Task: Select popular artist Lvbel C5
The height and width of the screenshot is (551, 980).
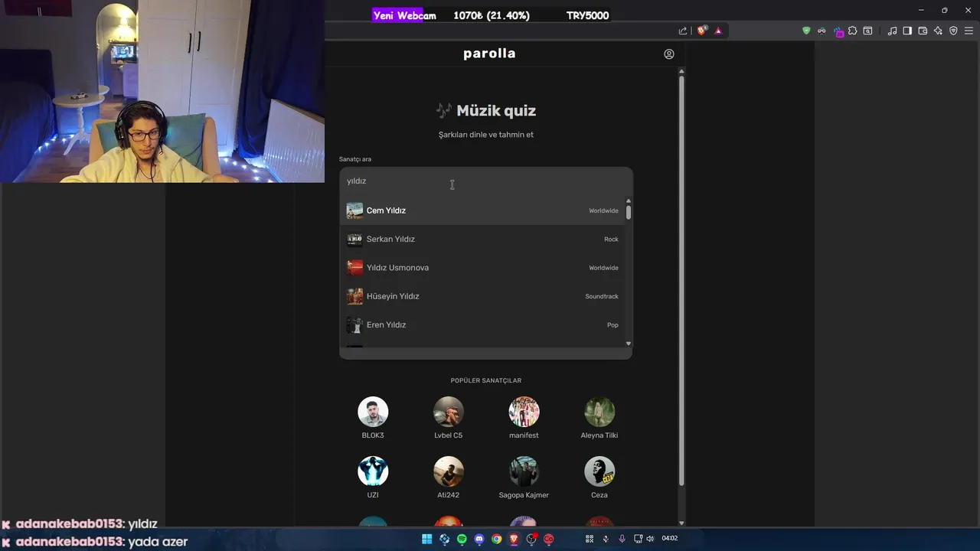Action: point(448,418)
